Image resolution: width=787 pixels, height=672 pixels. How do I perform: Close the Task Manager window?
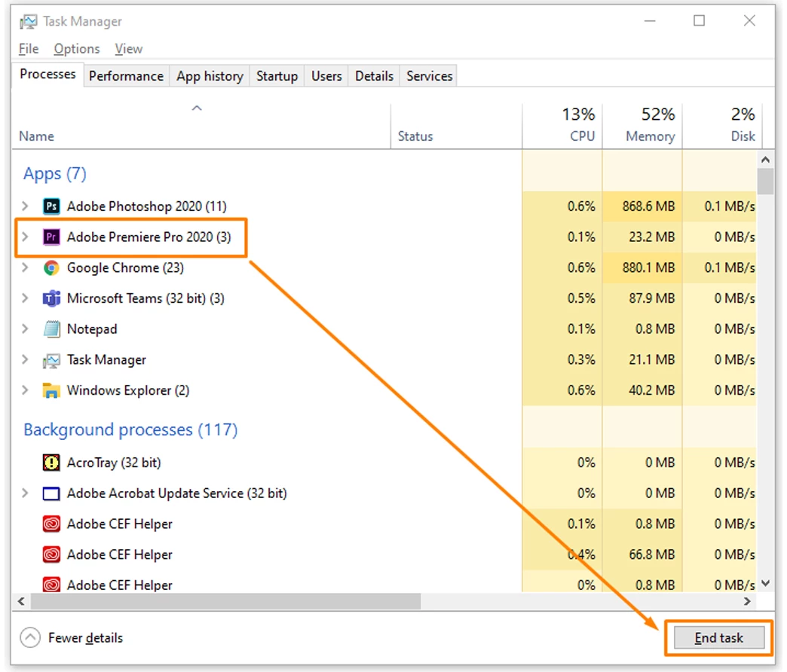click(x=749, y=20)
